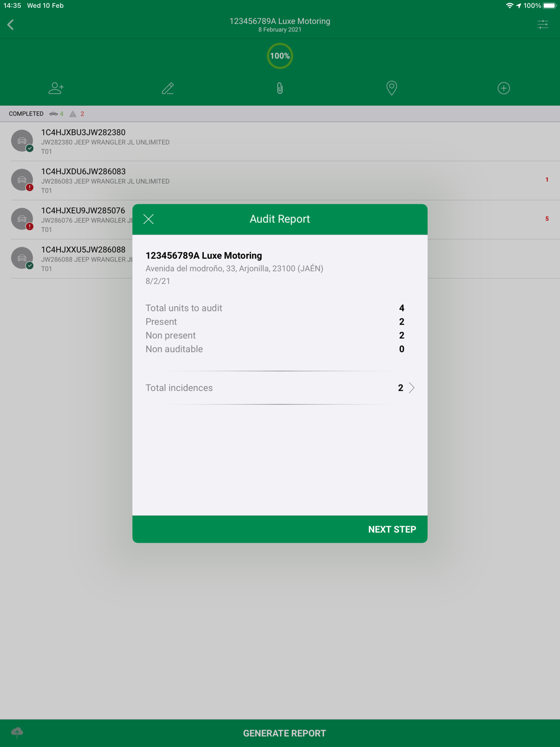Click the Present count row

(x=275, y=321)
